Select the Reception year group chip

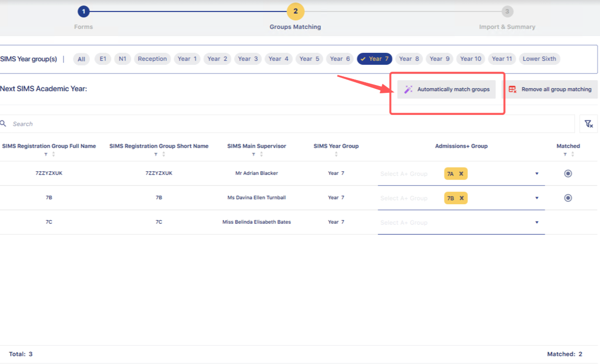point(152,59)
